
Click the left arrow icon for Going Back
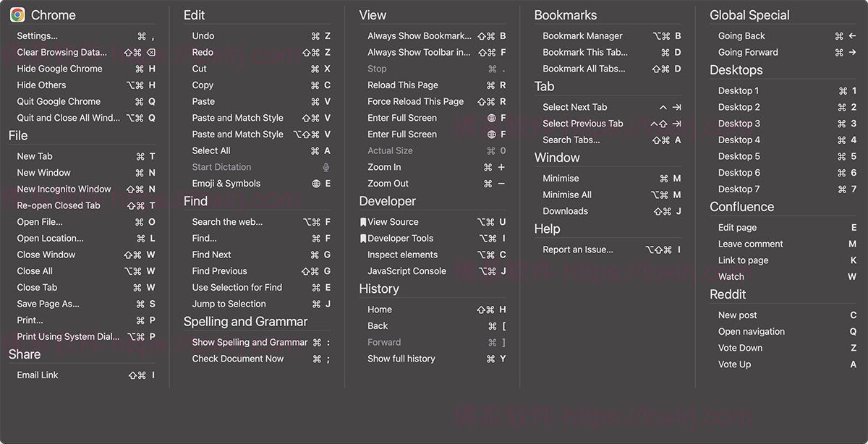pyautogui.click(x=853, y=36)
